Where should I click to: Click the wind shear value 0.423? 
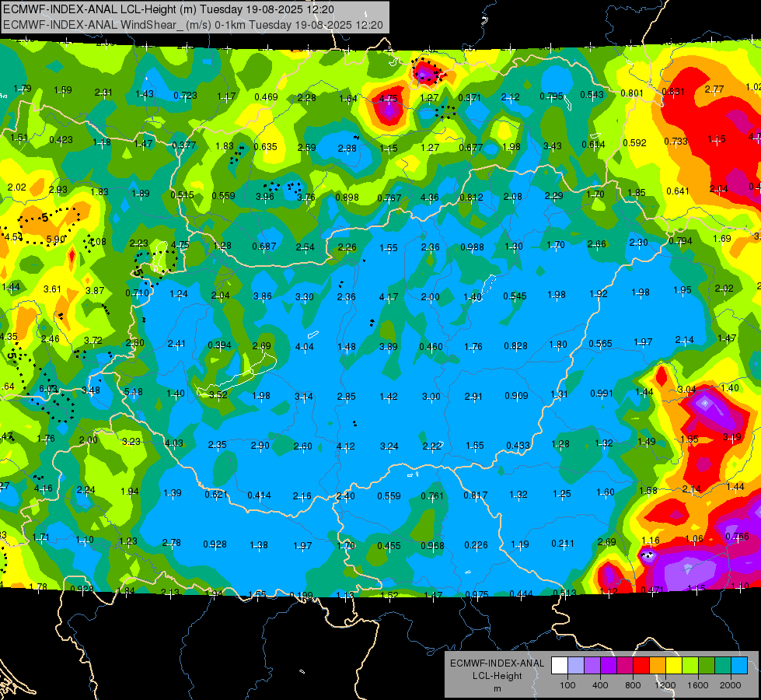61,140
